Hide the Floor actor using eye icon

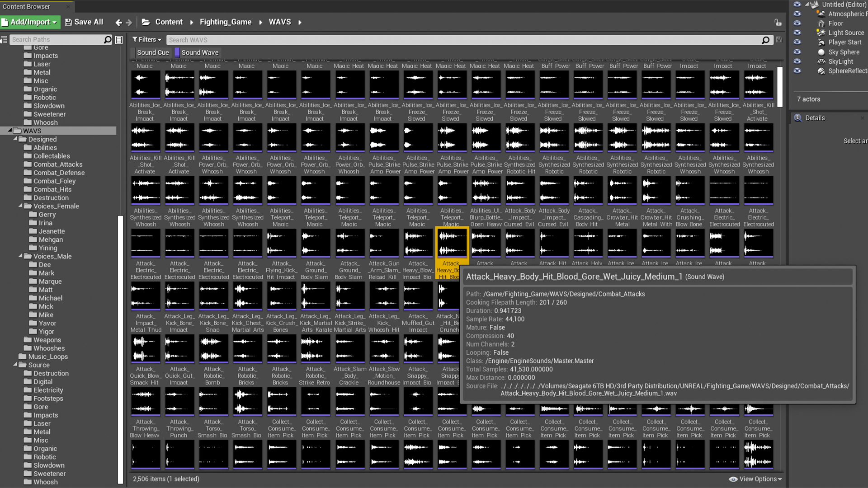(797, 23)
